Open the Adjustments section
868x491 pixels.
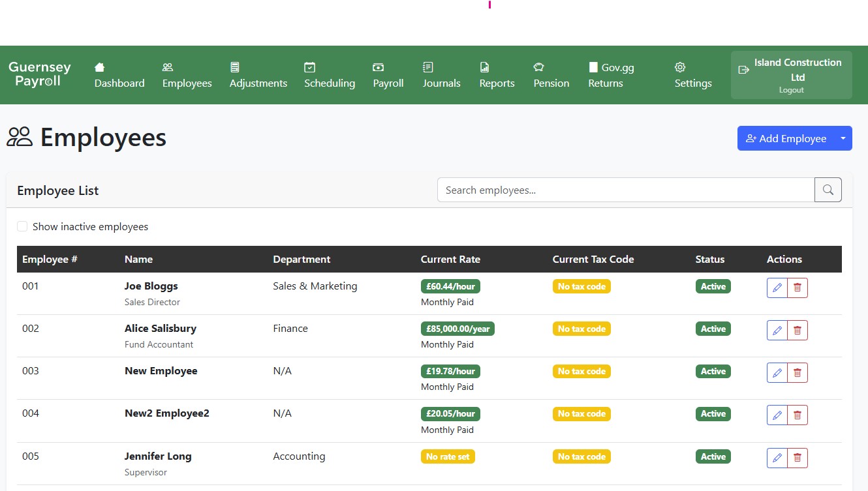point(258,75)
